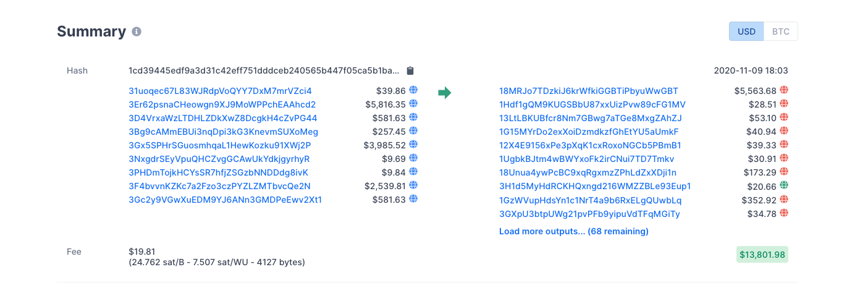Click red globe icon beside $28.51 output
The width and height of the screenshot is (868, 306).
(784, 104)
